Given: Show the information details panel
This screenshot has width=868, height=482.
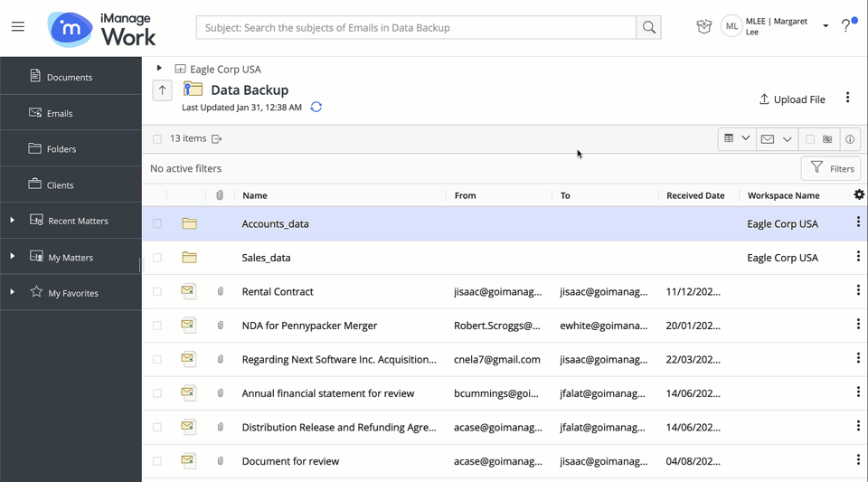Looking at the screenshot, I should click(x=849, y=139).
